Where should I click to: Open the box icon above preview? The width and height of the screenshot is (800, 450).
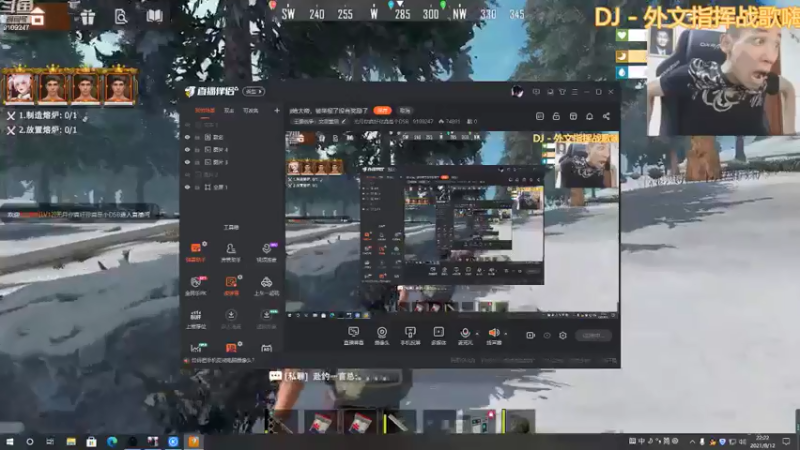[573, 116]
